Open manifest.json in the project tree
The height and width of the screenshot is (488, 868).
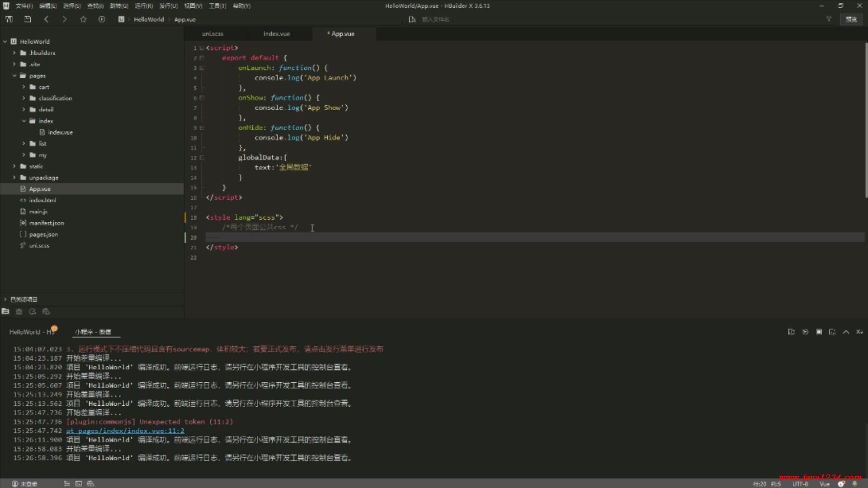46,223
